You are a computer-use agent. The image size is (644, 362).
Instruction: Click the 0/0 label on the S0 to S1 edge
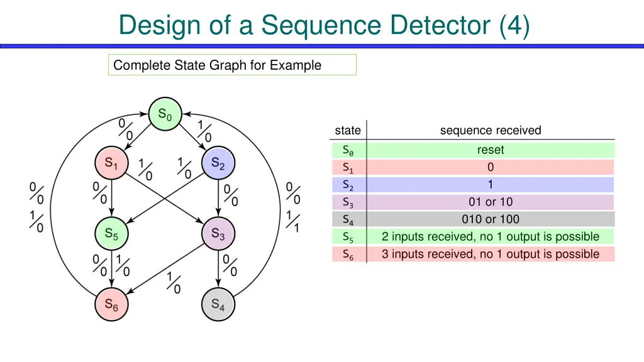(x=126, y=129)
